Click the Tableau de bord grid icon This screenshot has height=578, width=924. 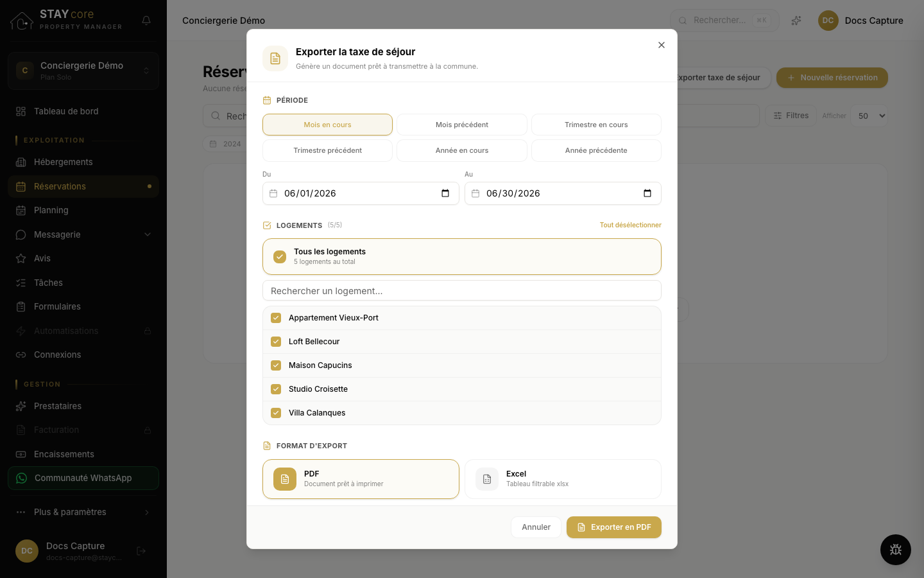pos(21,111)
